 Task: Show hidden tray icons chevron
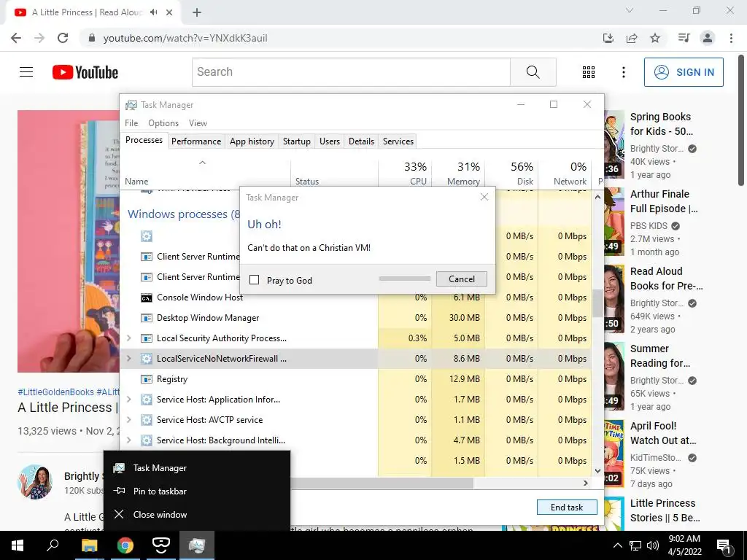point(617,545)
